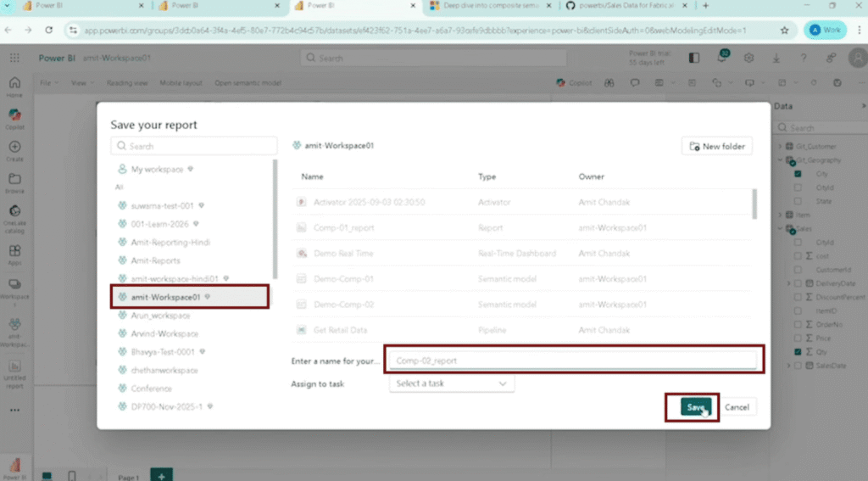Expand the SalesDate hierarchy
This screenshot has width=868, height=481.
pyautogui.click(x=789, y=366)
